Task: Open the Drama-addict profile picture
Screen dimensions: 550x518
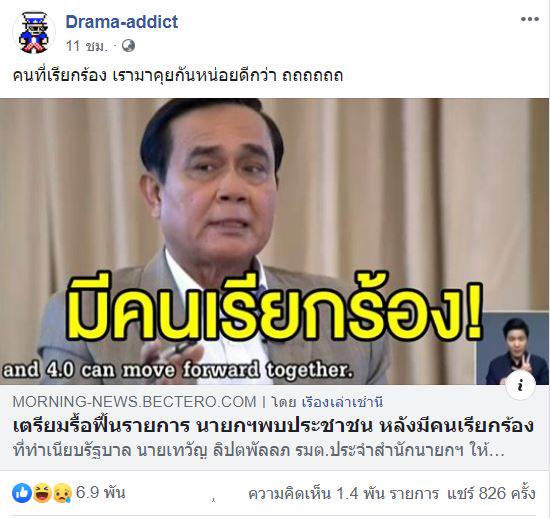Action: 34,32
